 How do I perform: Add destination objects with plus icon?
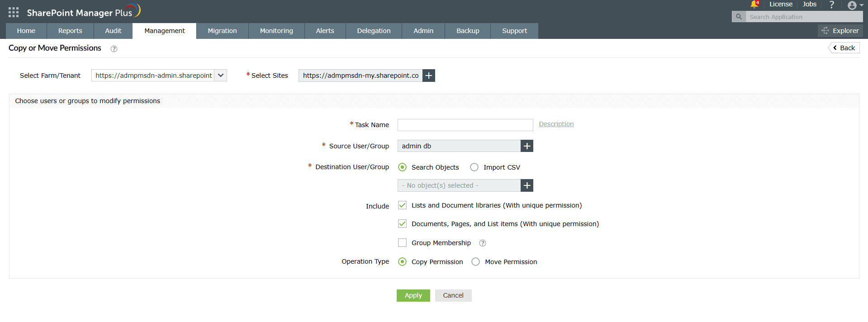pyautogui.click(x=527, y=185)
